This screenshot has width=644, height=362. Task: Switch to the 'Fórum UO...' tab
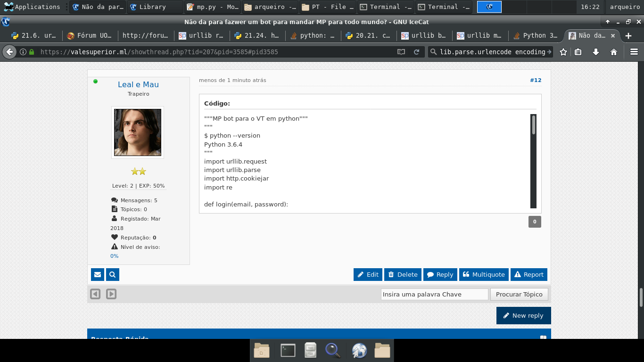(88, 35)
